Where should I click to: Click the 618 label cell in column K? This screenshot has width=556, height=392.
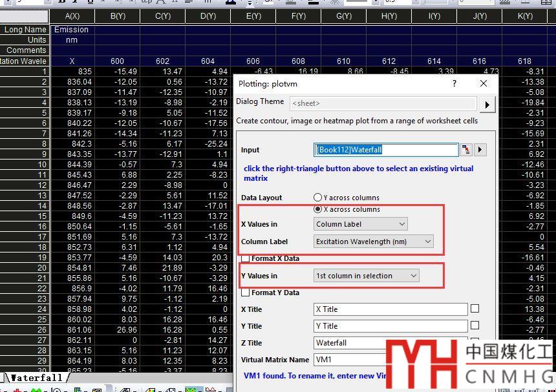click(x=525, y=61)
